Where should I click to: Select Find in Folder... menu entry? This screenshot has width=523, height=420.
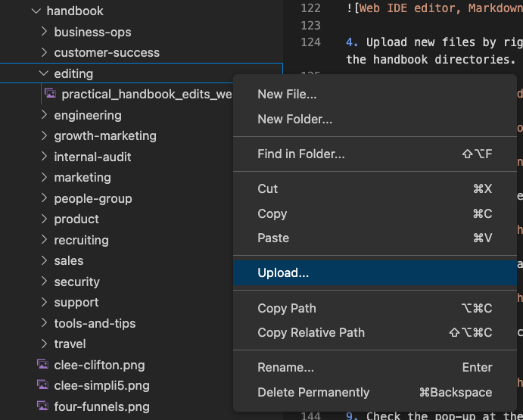(375, 154)
